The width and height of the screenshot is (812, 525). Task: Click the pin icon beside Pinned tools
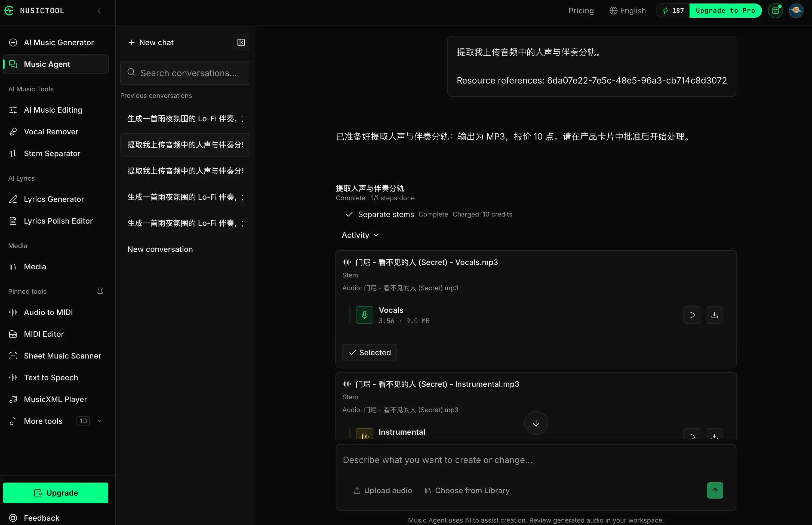click(x=100, y=292)
